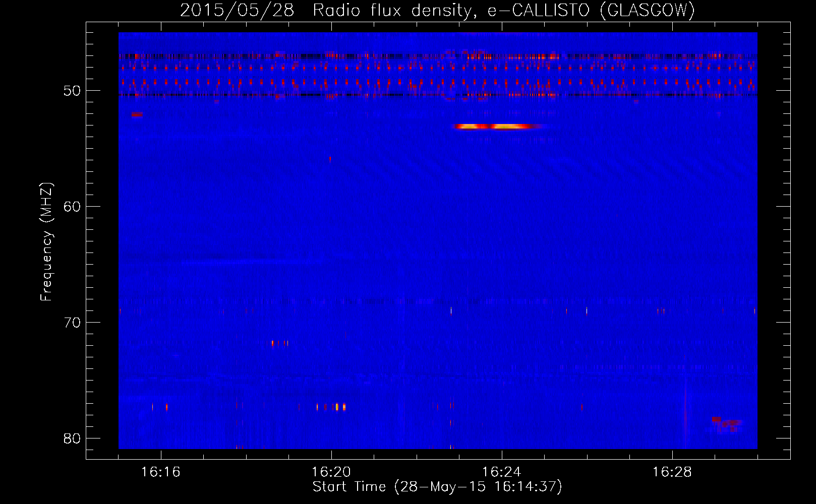Click the plot title "Radio flux density, e-CALLISTO (GLASGOW)"
This screenshot has width=816, height=504.
504,10
